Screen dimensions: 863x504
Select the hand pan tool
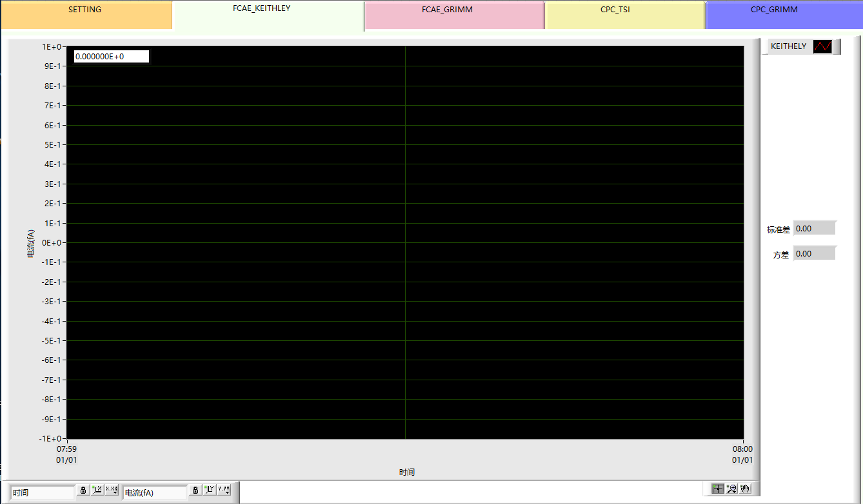coord(745,489)
